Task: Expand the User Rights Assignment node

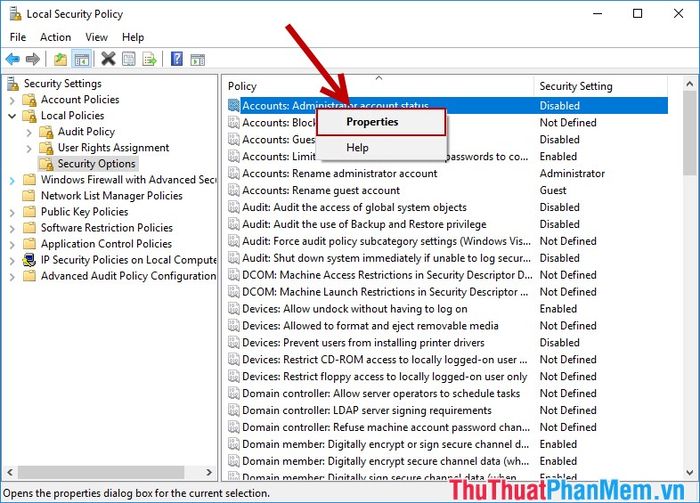Action: [29, 149]
